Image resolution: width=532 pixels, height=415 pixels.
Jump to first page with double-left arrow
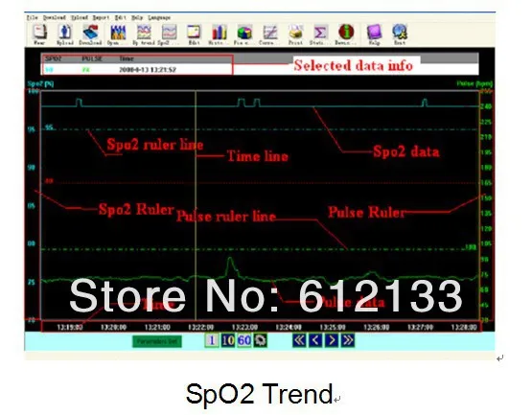[x=299, y=340]
